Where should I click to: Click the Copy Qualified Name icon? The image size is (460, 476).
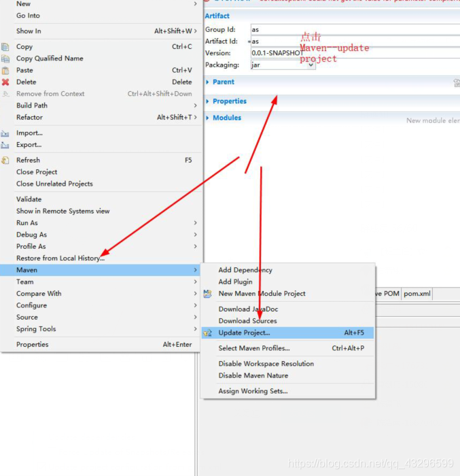tap(5, 58)
